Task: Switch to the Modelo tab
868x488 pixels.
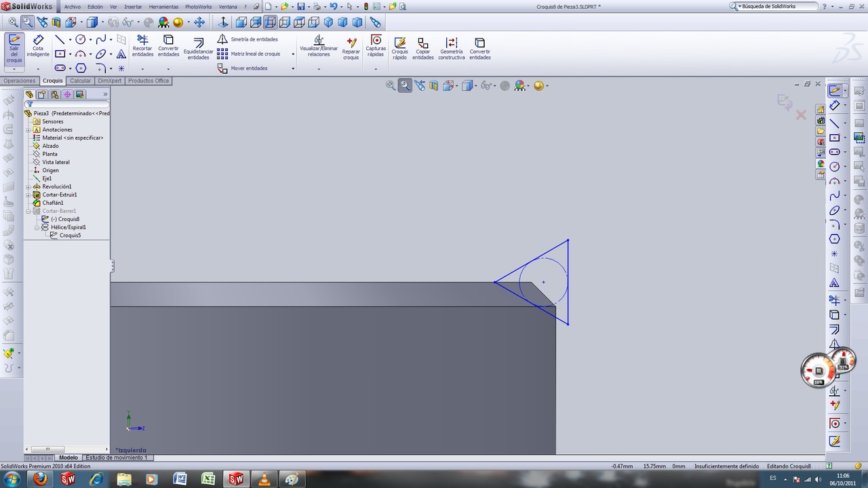Action: tap(68, 457)
